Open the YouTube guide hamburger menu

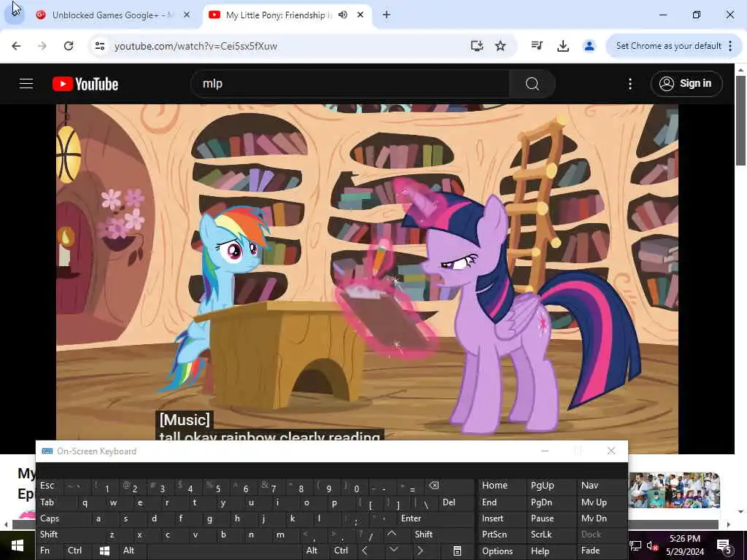click(x=26, y=84)
